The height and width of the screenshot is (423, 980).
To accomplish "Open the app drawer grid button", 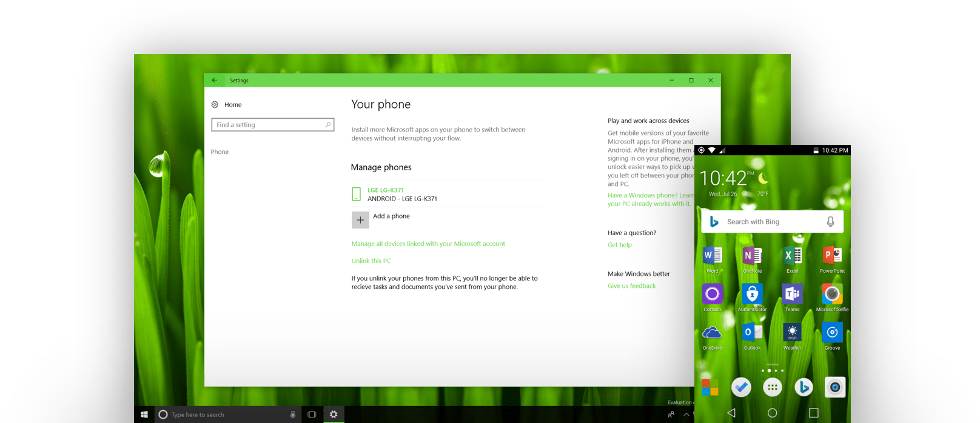I will pos(773,387).
